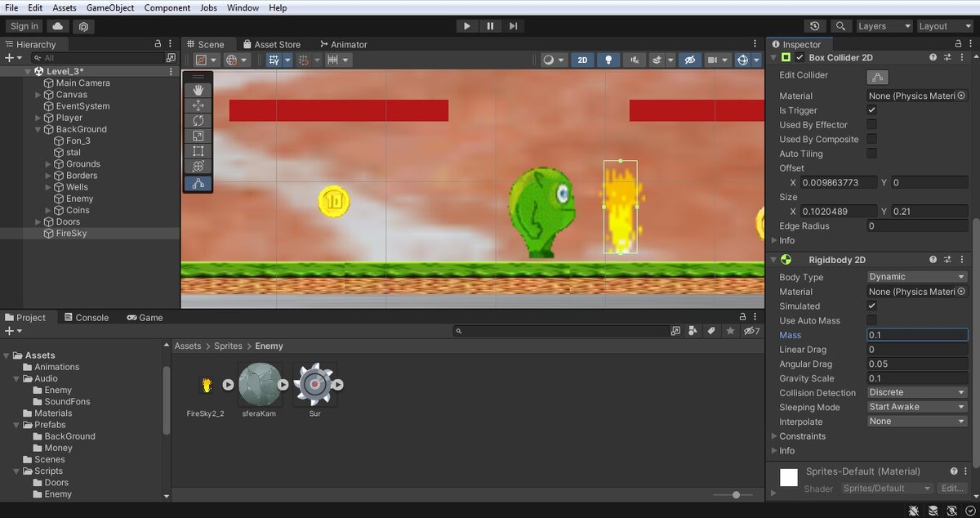Open Box Collider 2D help icon
Image resolution: width=980 pixels, height=518 pixels.
tap(933, 58)
